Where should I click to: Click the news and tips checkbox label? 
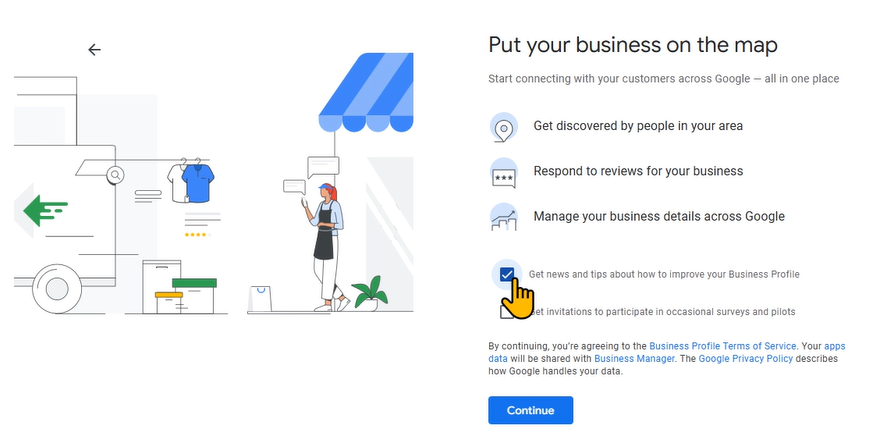(664, 274)
